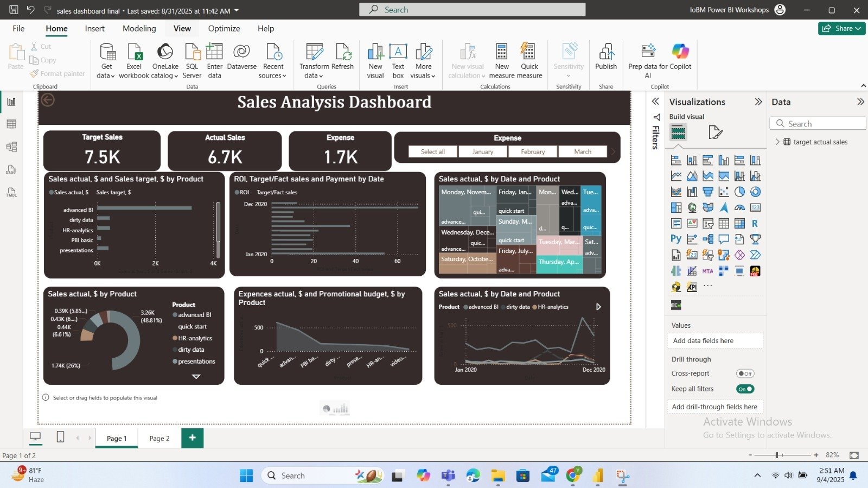Screen dimensions: 868x488
Task: Open the Modeling ribbon tab
Action: 139,29
